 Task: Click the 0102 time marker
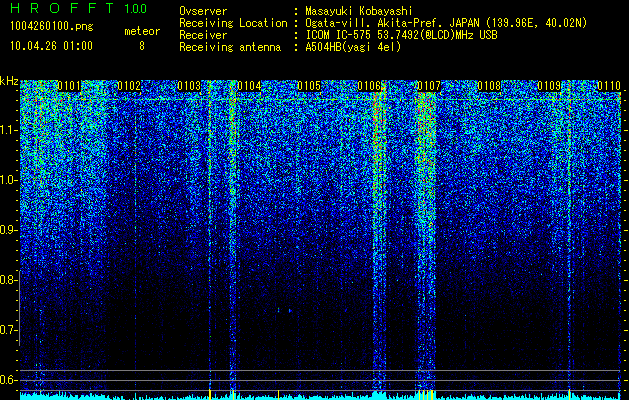[129, 86]
